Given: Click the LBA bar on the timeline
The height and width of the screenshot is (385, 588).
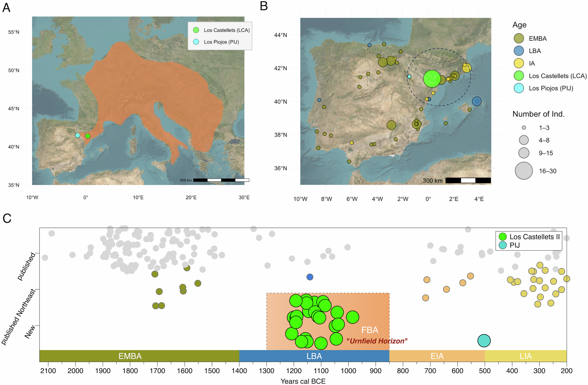Looking at the screenshot, I should [x=314, y=356].
